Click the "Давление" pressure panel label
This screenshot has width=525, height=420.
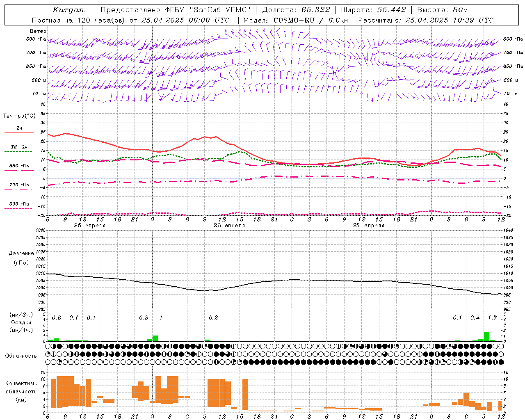pos(21,253)
